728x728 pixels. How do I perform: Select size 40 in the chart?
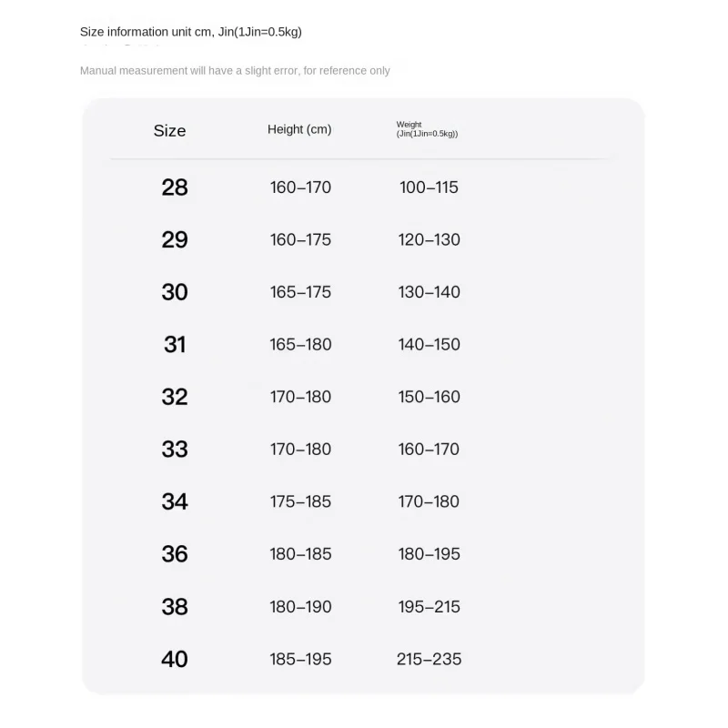[x=175, y=659]
